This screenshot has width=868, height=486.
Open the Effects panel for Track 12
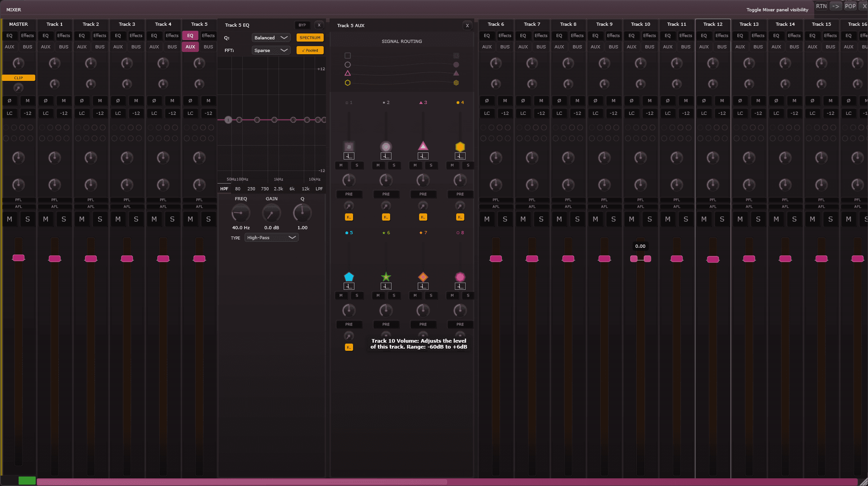[x=722, y=36]
